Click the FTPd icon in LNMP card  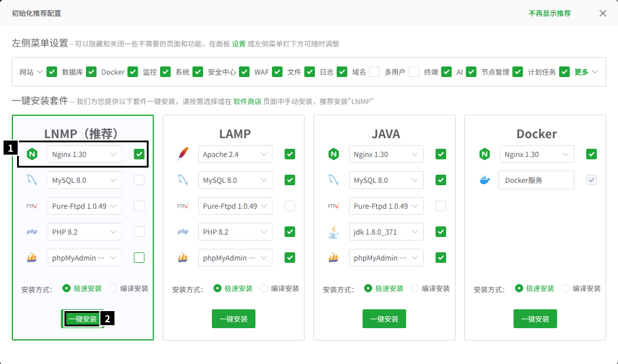pos(32,206)
